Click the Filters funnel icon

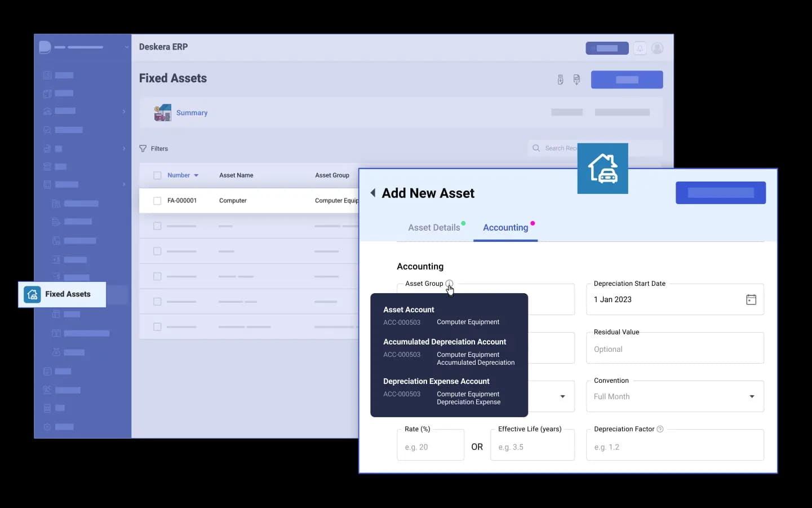pyautogui.click(x=143, y=149)
